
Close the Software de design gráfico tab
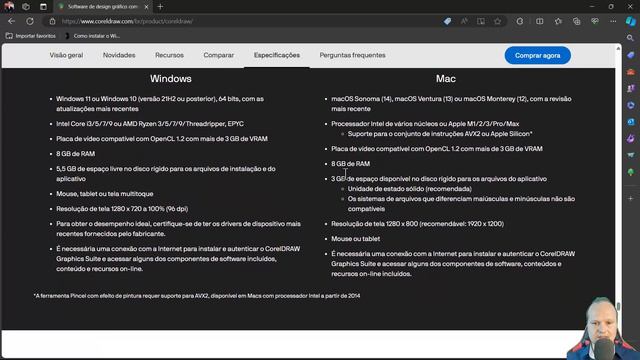(x=147, y=7)
